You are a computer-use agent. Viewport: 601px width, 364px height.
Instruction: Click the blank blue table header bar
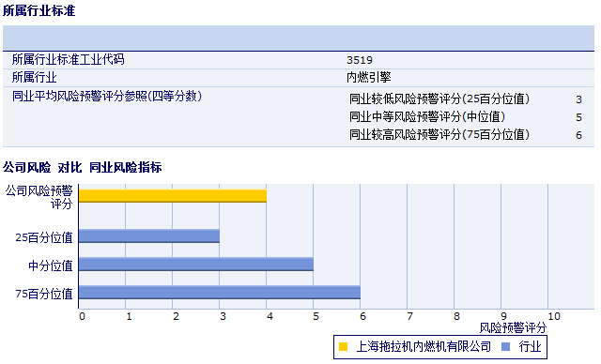(299, 38)
